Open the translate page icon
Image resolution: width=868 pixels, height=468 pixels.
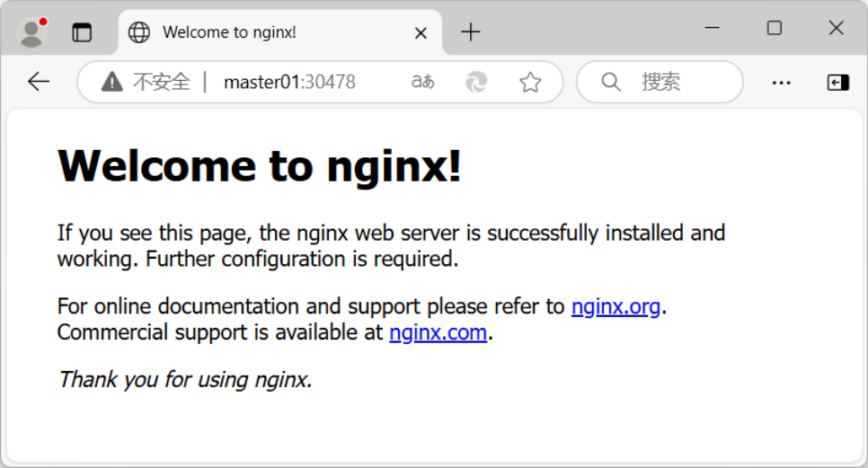(x=423, y=82)
